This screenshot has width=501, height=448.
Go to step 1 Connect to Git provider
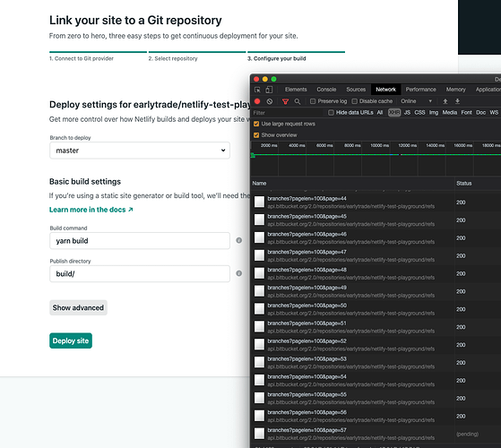82,58
